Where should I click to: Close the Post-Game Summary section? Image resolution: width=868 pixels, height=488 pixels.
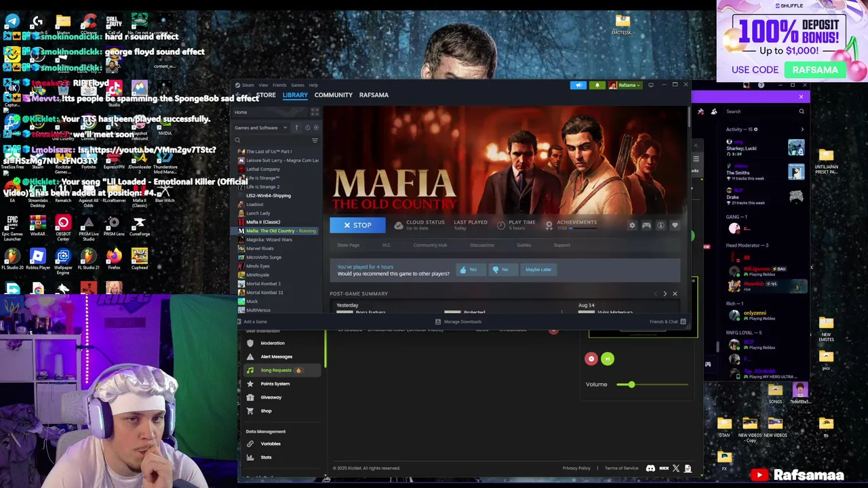tap(675, 294)
